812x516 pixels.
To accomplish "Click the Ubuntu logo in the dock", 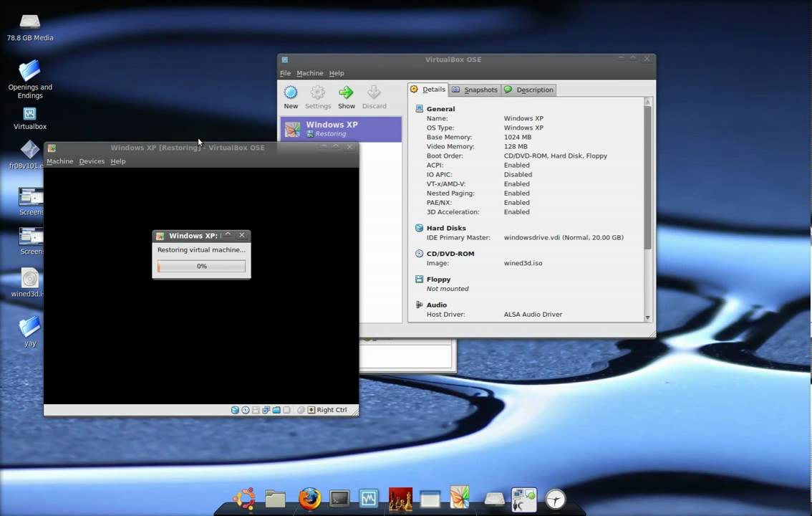I will click(244, 499).
